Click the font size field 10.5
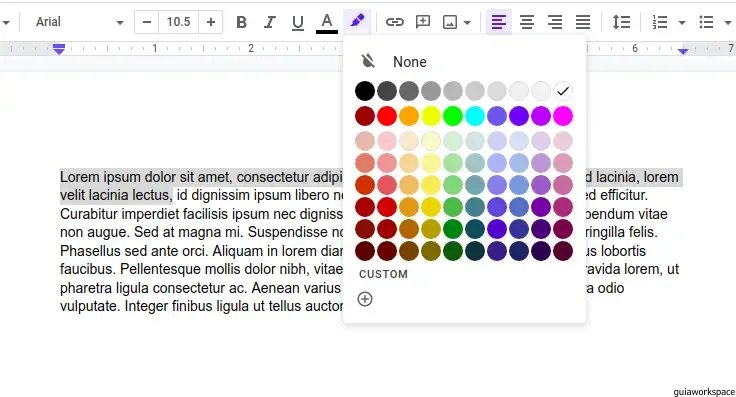 point(178,22)
